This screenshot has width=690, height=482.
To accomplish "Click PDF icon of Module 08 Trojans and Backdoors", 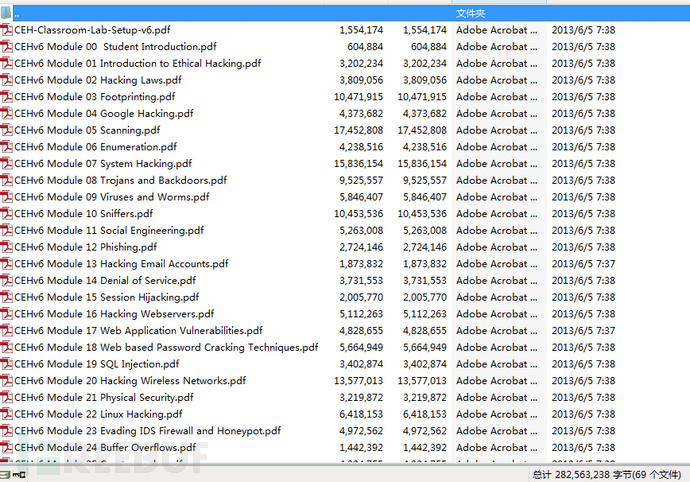I will (x=6, y=180).
